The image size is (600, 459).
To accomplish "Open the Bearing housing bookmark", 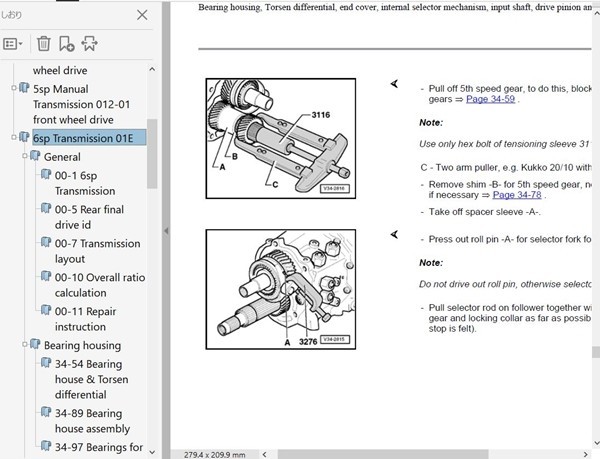I will pos(82,345).
